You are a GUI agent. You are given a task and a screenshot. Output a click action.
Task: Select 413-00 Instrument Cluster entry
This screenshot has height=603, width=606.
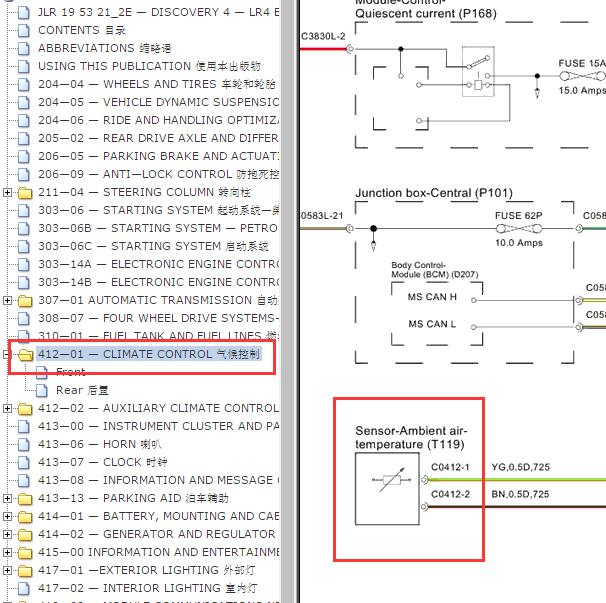(158, 426)
